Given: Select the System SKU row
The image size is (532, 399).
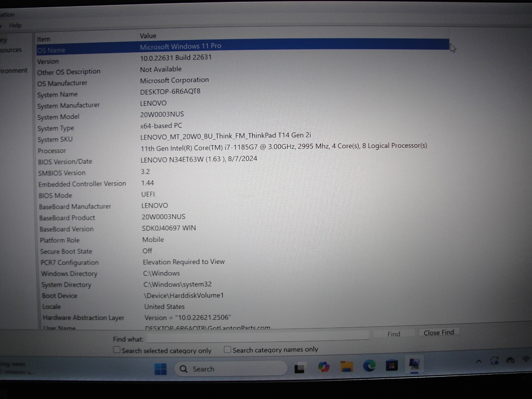Looking at the screenshot, I should point(243,137).
